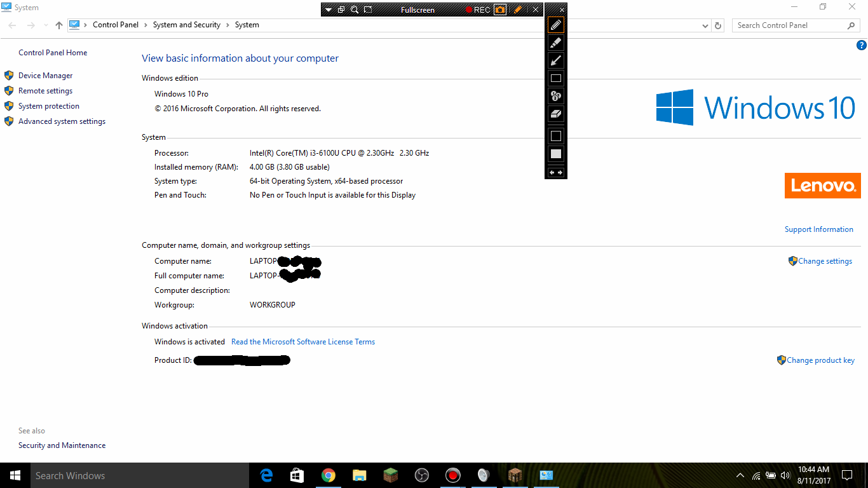Click 'WORKGROUP' value text
The width and height of the screenshot is (868, 488).
point(273,305)
